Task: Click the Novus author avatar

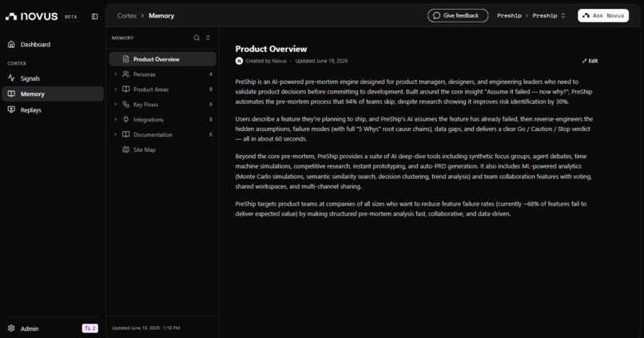Action: pyautogui.click(x=239, y=61)
